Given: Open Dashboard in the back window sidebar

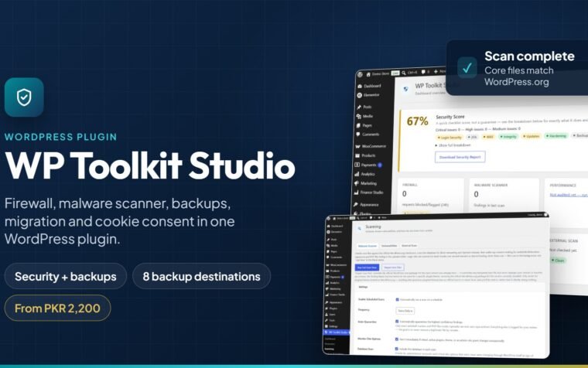Looking at the screenshot, I should 369,86.
